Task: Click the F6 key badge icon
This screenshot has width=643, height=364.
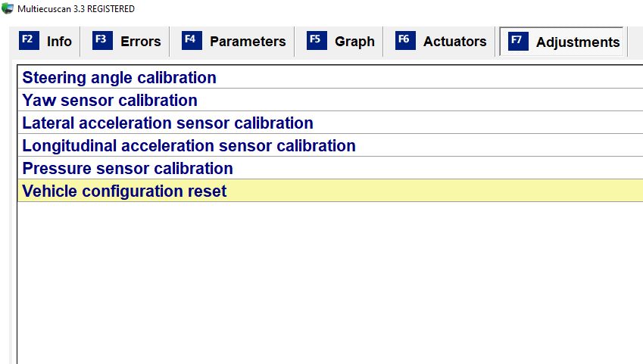Action: (405, 40)
